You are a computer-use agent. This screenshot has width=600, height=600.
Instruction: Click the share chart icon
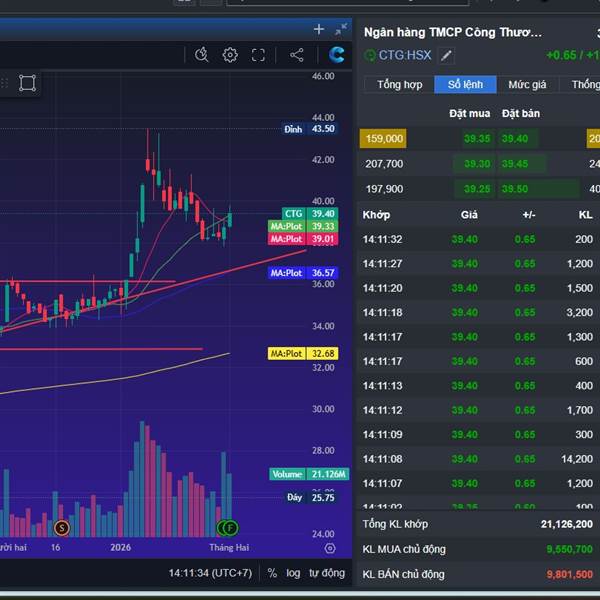pyautogui.click(x=296, y=55)
